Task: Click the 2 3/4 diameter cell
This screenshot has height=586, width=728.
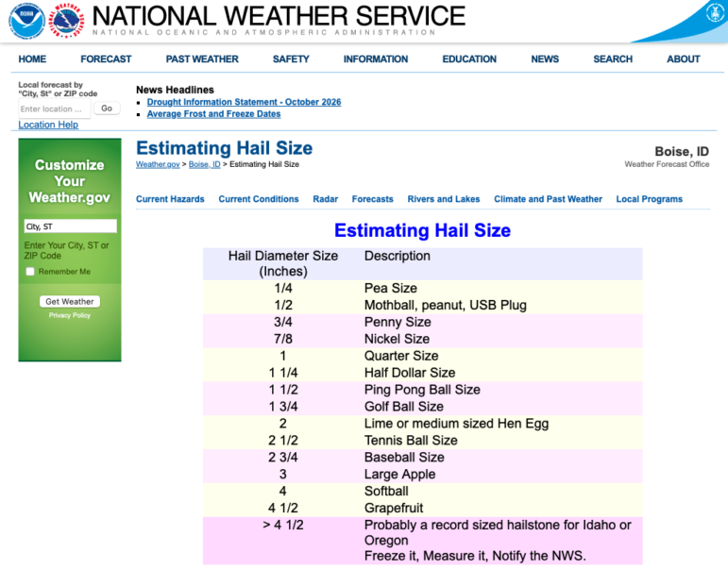Action: (x=283, y=458)
